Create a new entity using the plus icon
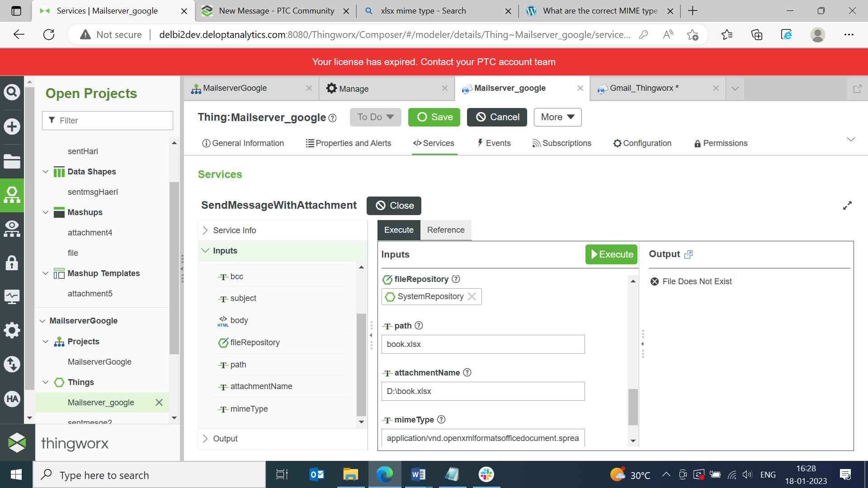The image size is (868, 488). pyautogui.click(x=12, y=127)
